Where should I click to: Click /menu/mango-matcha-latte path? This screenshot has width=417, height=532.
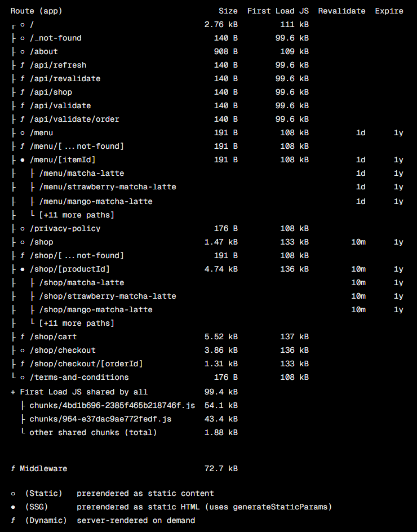pos(96,202)
